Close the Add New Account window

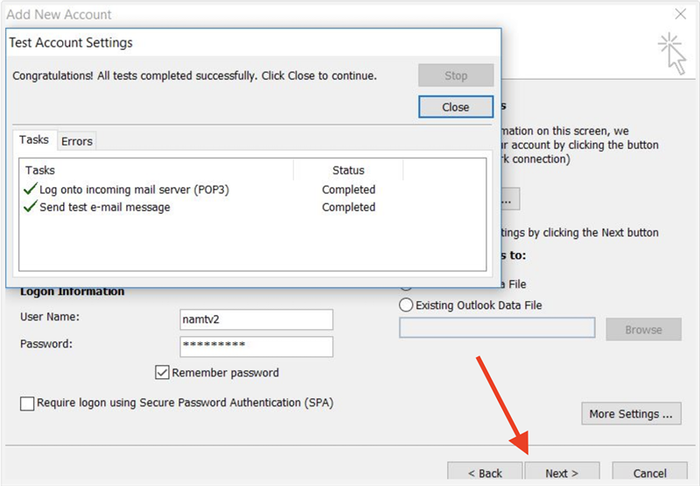[680, 14]
